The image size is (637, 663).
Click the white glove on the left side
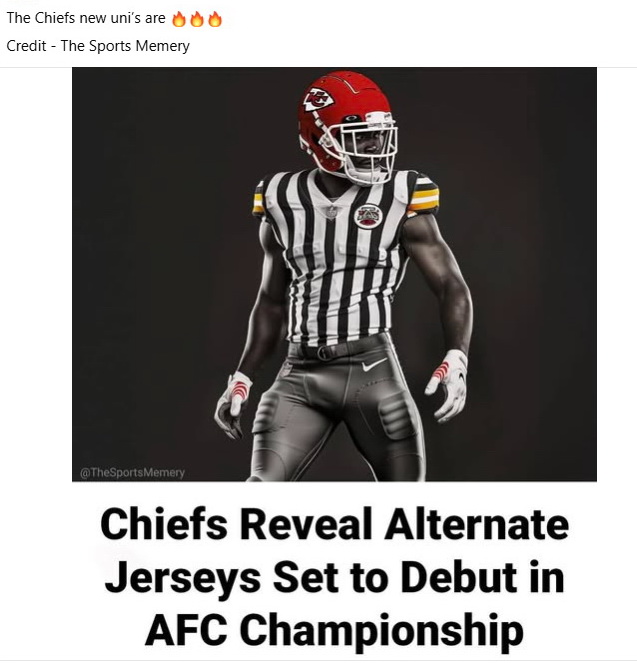point(233,402)
